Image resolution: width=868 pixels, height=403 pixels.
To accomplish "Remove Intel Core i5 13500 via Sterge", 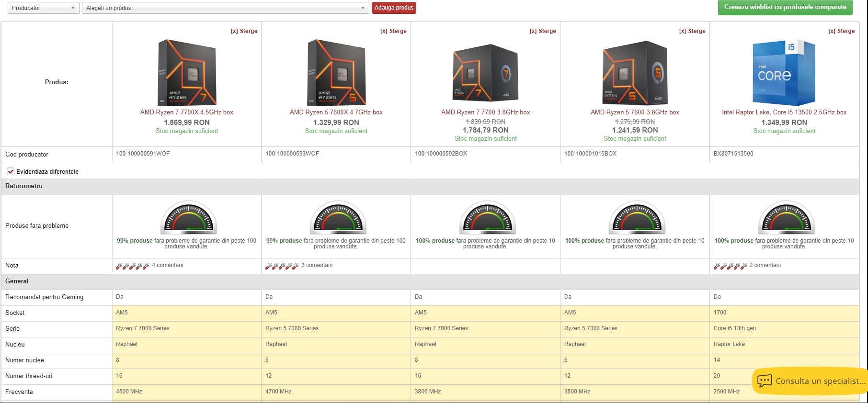I will click(x=842, y=31).
